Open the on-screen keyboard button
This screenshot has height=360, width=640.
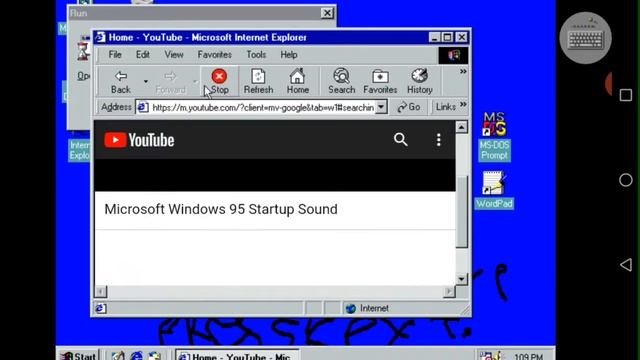tap(585, 38)
